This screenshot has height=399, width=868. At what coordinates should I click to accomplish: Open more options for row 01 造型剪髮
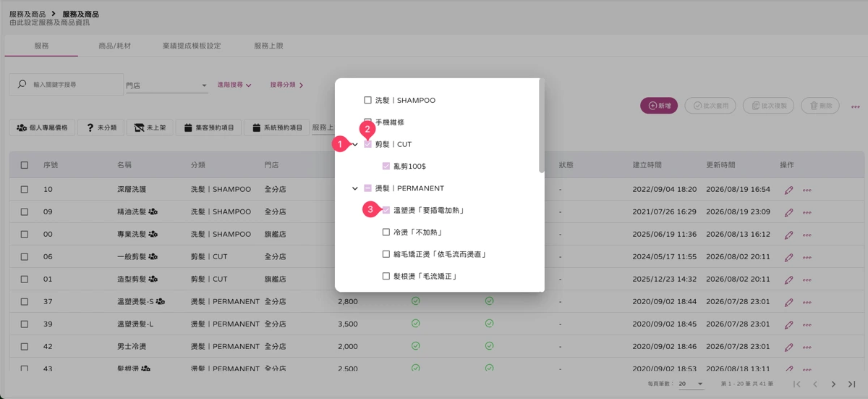[807, 280]
